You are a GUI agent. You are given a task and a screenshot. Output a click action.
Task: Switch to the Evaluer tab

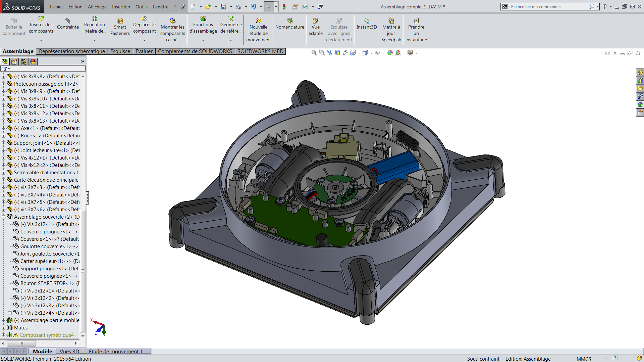(144, 51)
